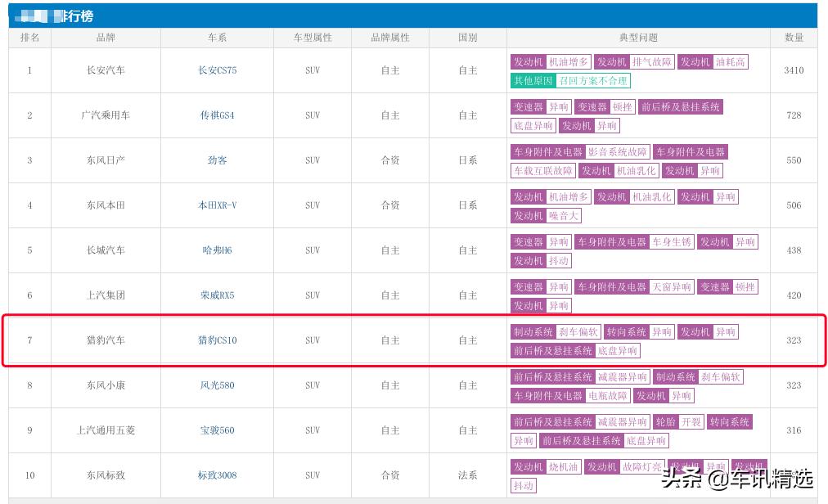Select the 东风标致 brand cell
The width and height of the screenshot is (828, 504).
point(106,475)
